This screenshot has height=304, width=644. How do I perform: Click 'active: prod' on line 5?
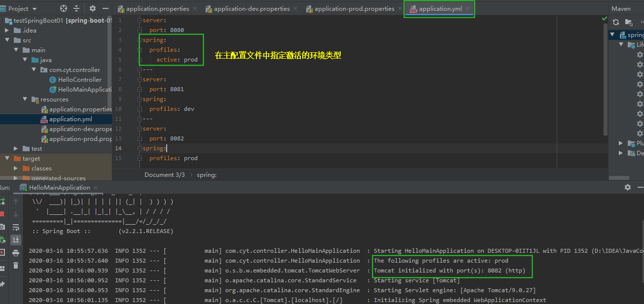(177, 60)
